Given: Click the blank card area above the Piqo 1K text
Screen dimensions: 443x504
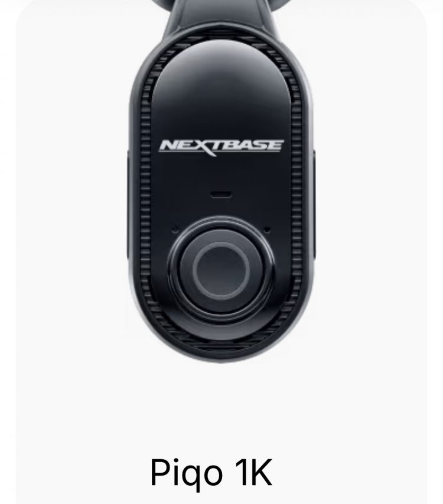Looking at the screenshot, I should (221, 408).
